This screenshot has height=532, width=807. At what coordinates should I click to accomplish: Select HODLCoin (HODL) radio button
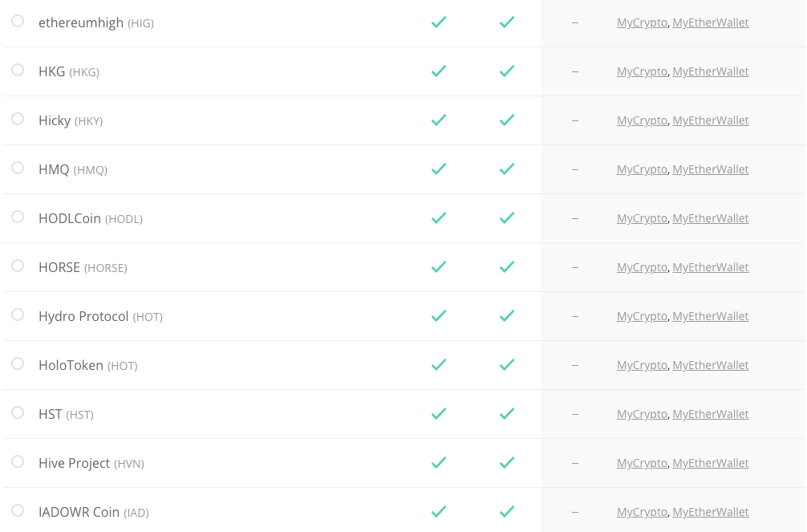click(18, 217)
